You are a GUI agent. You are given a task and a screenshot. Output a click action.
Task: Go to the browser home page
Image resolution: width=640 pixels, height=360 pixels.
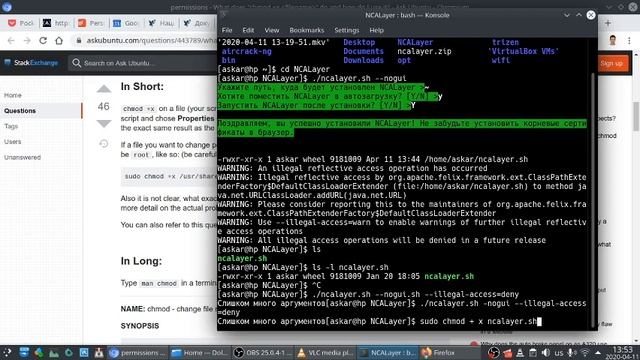pos(59,40)
